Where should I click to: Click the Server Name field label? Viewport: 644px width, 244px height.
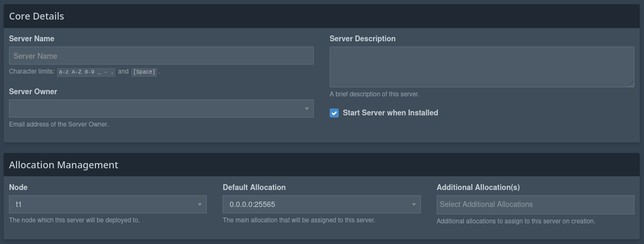[x=32, y=39]
